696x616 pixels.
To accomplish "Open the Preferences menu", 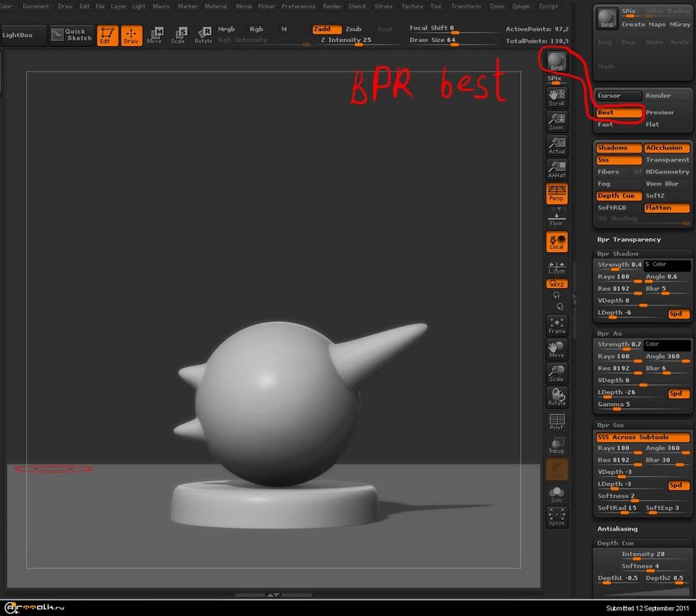I will (x=297, y=7).
